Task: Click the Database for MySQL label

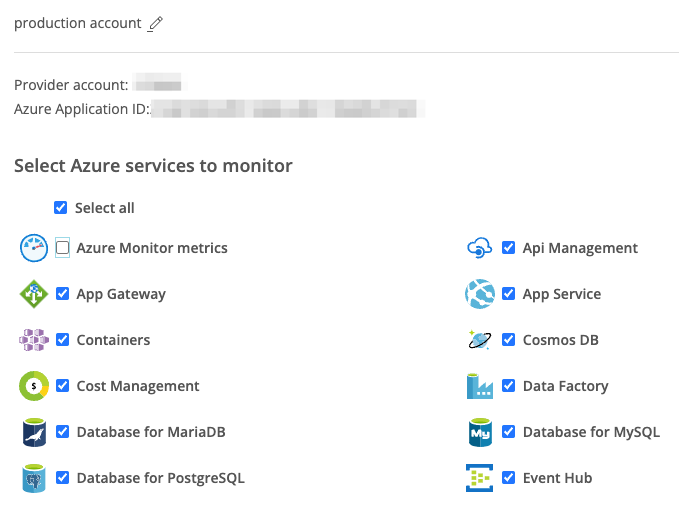Action: click(591, 432)
